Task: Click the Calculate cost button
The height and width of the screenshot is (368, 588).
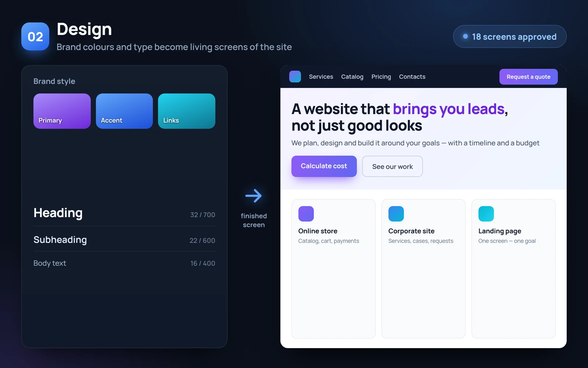Action: [324, 166]
